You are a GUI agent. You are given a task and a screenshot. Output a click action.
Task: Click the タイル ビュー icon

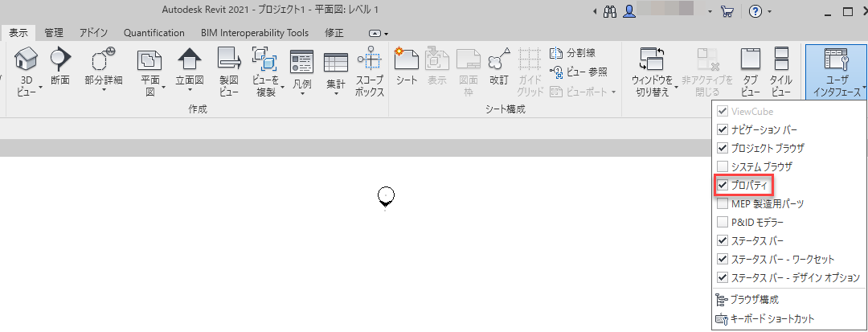[x=781, y=58]
